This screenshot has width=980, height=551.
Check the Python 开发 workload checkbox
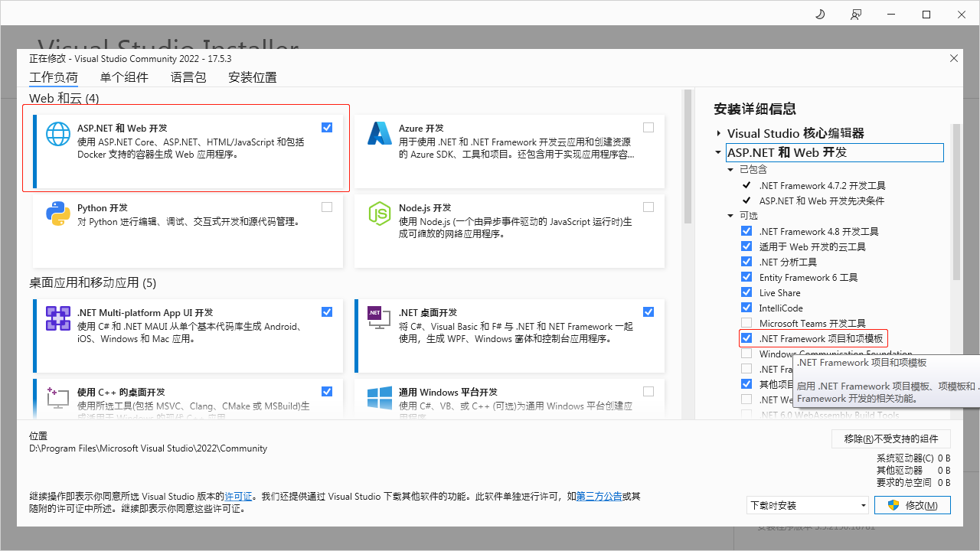[x=327, y=207]
